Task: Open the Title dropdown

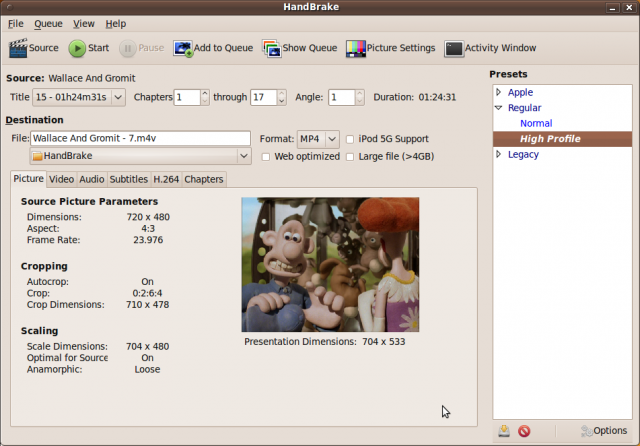Action: click(x=78, y=97)
